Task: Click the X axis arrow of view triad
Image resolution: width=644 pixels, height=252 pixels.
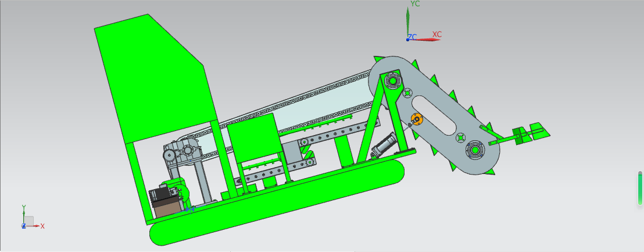Action: (x=37, y=226)
